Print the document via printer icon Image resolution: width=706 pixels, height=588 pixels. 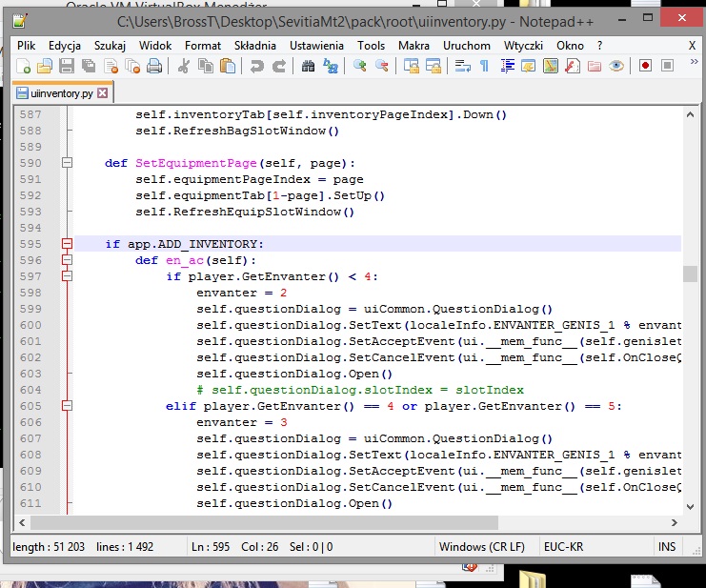click(x=154, y=66)
